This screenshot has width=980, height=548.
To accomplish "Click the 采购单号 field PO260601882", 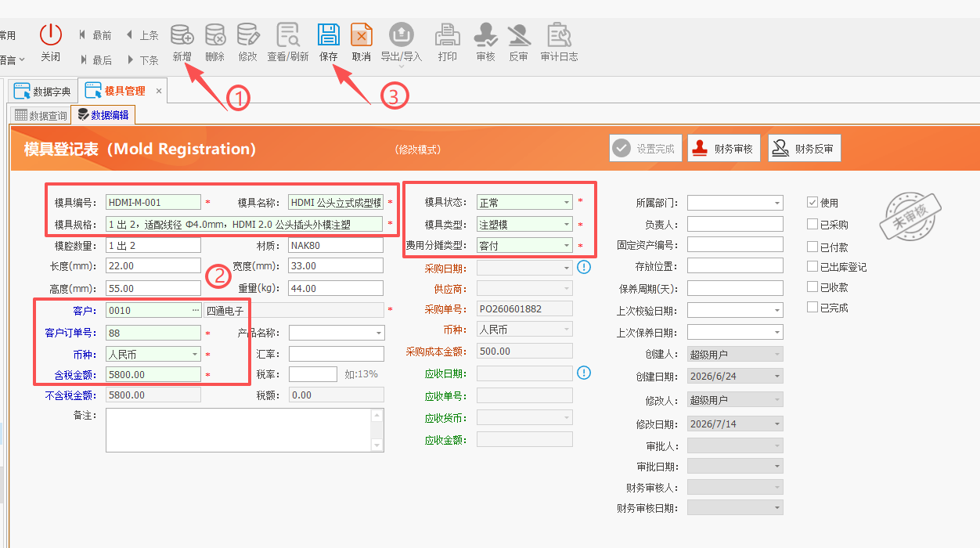I will point(524,308).
